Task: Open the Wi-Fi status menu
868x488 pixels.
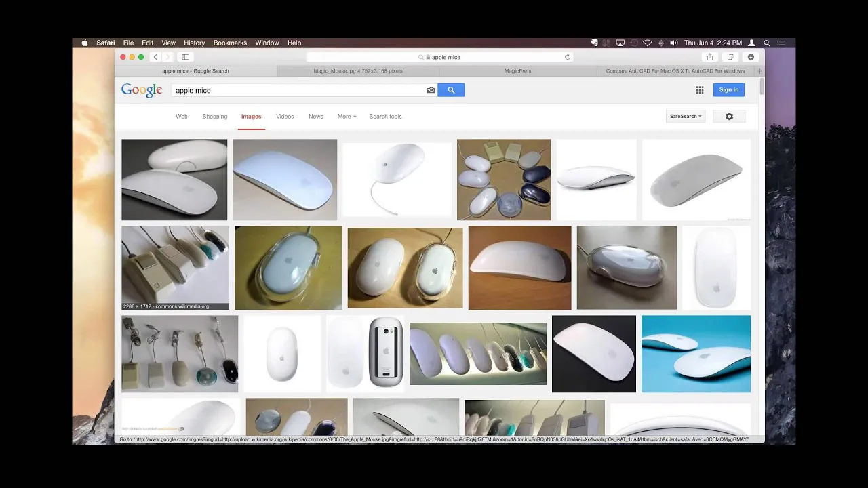Action: (x=648, y=43)
